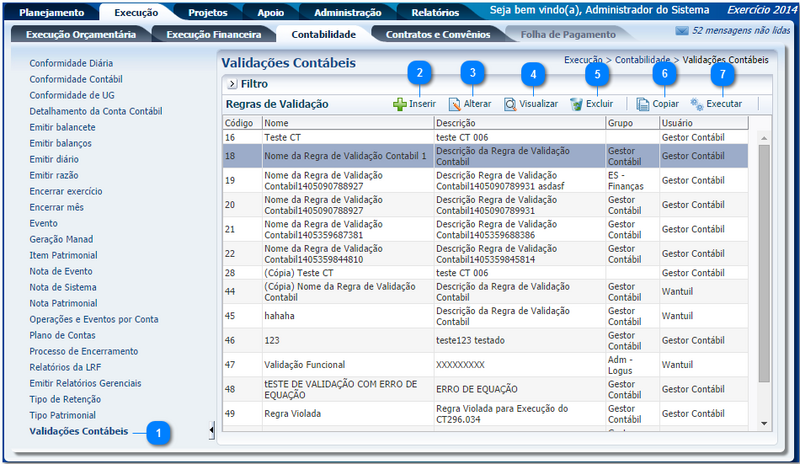
Task: Click the Excluir trash icon
Action: coord(576,104)
